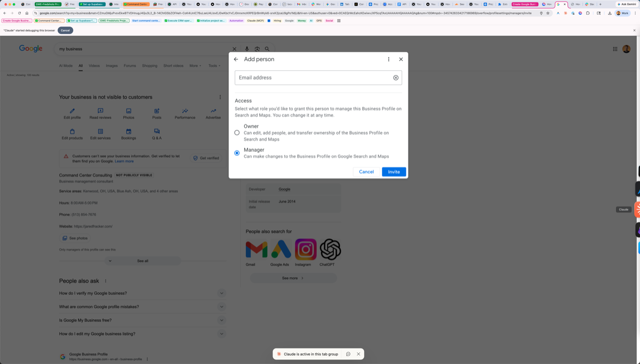Select the Advertise icon
The width and height of the screenshot is (640, 364).
pos(213,111)
